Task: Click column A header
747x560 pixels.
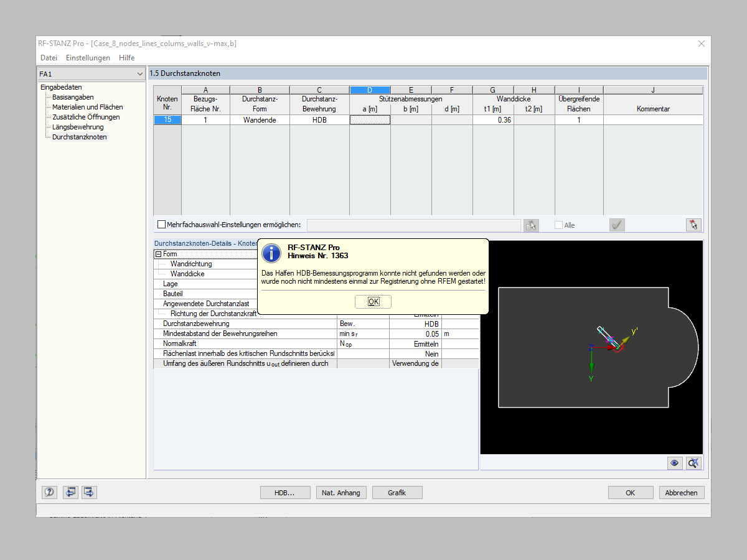Action: coord(205,90)
